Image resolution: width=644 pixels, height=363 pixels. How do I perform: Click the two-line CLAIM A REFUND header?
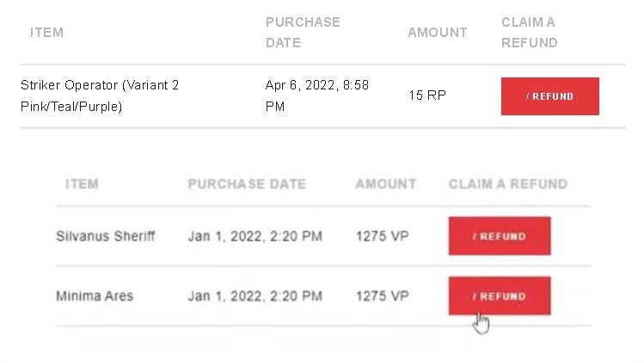[x=530, y=32]
